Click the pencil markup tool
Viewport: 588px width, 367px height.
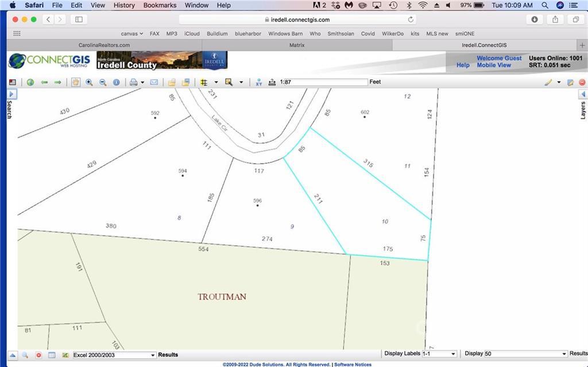(547, 82)
